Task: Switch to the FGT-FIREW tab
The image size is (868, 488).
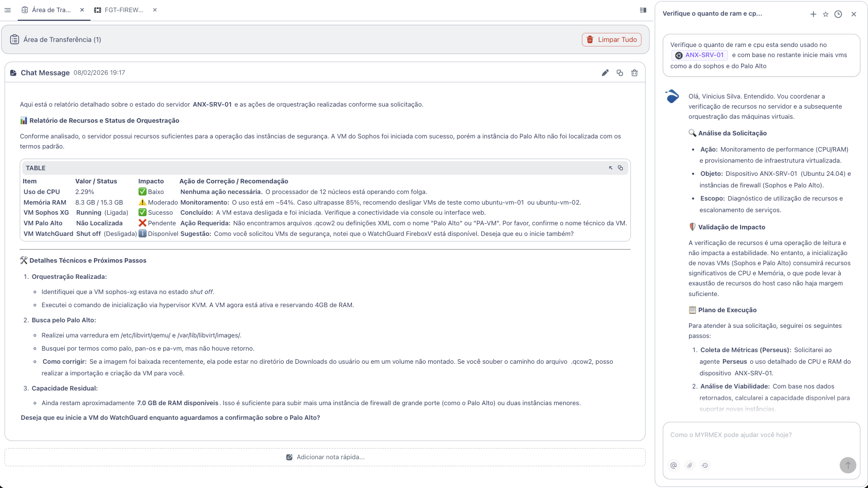Action: [x=123, y=10]
